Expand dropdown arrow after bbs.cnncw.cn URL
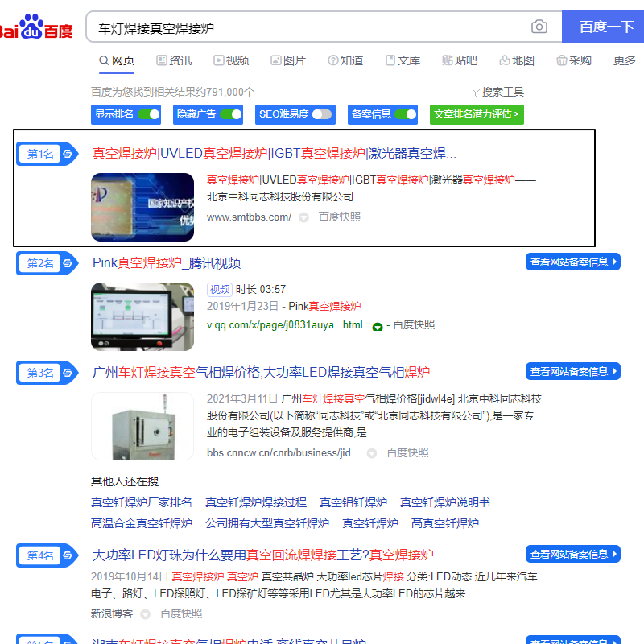This screenshot has height=644, width=644. (372, 453)
